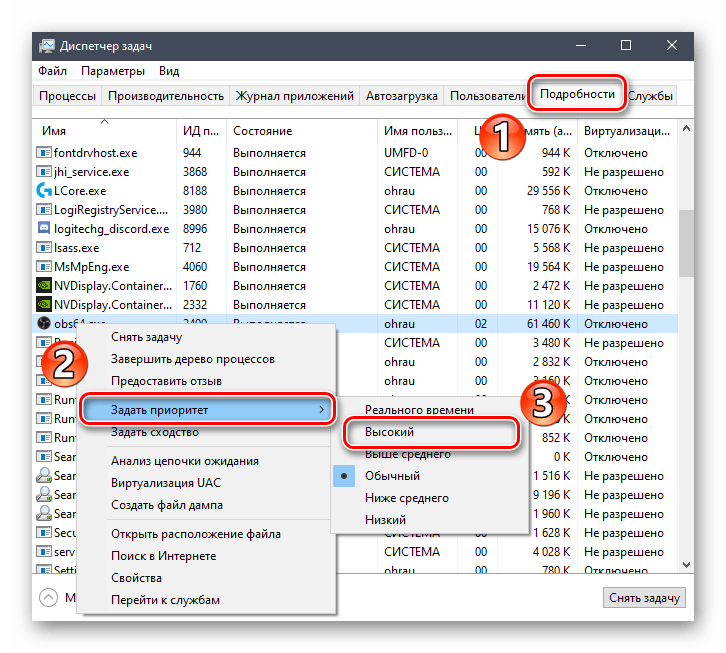This screenshot has height=653, width=726.
Task: Switch to the Процессы tab
Action: (67, 96)
